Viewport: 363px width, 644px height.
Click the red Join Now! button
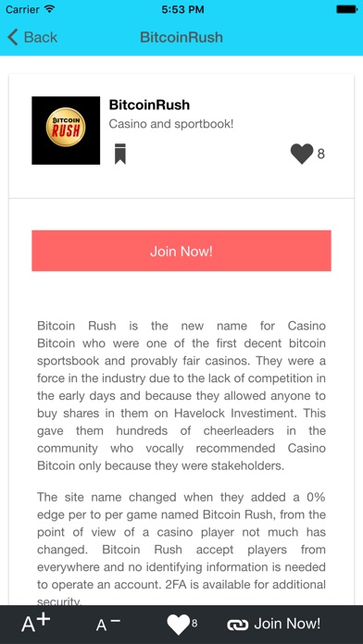181,251
